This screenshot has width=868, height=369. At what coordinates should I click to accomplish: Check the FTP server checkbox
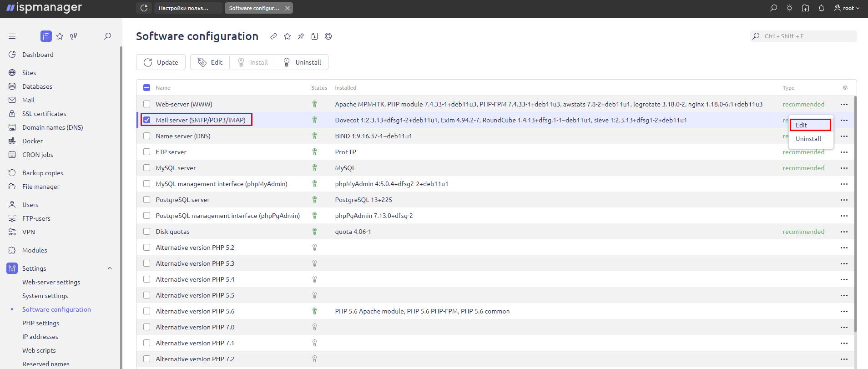[x=146, y=152]
